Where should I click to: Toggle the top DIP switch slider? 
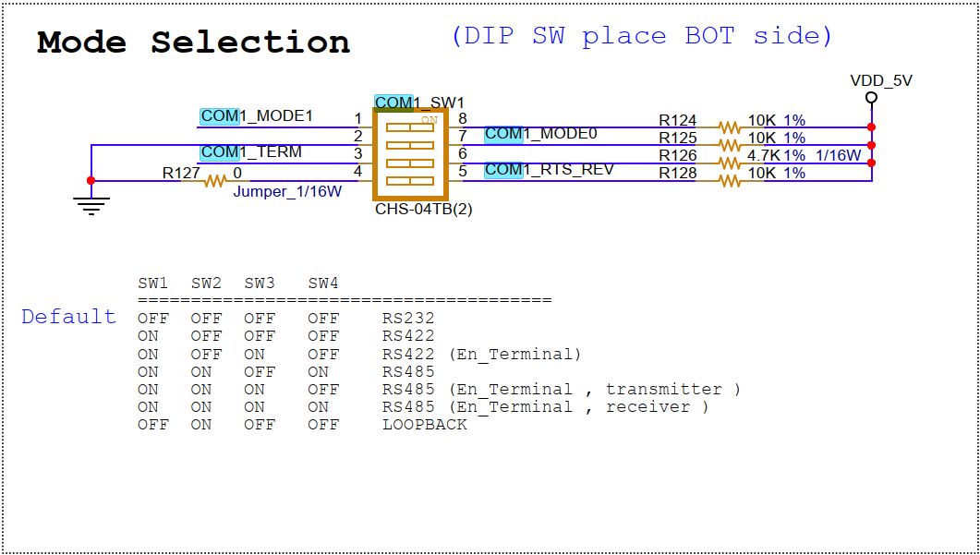coord(410,127)
